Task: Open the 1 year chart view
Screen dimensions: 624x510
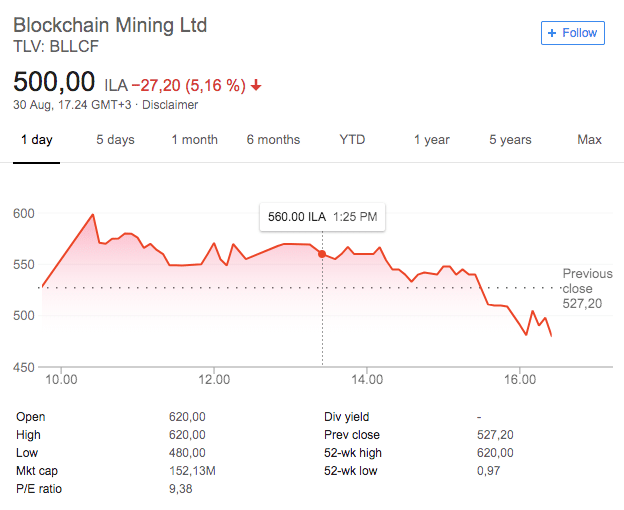Action: pyautogui.click(x=431, y=140)
